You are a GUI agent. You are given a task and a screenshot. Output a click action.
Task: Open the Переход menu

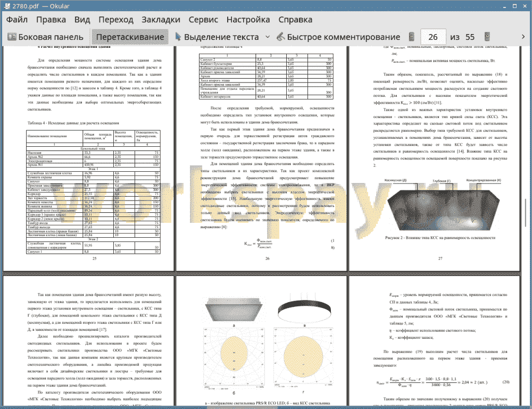[x=115, y=20]
